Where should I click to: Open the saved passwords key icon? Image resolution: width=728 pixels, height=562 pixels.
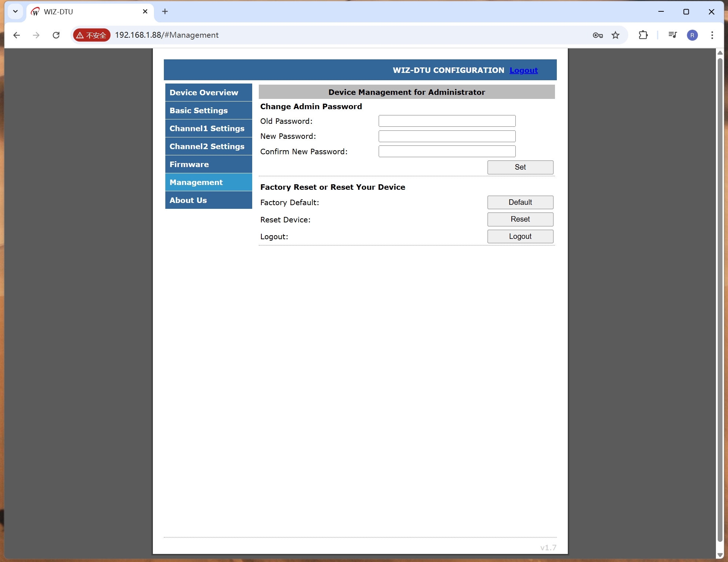point(598,35)
